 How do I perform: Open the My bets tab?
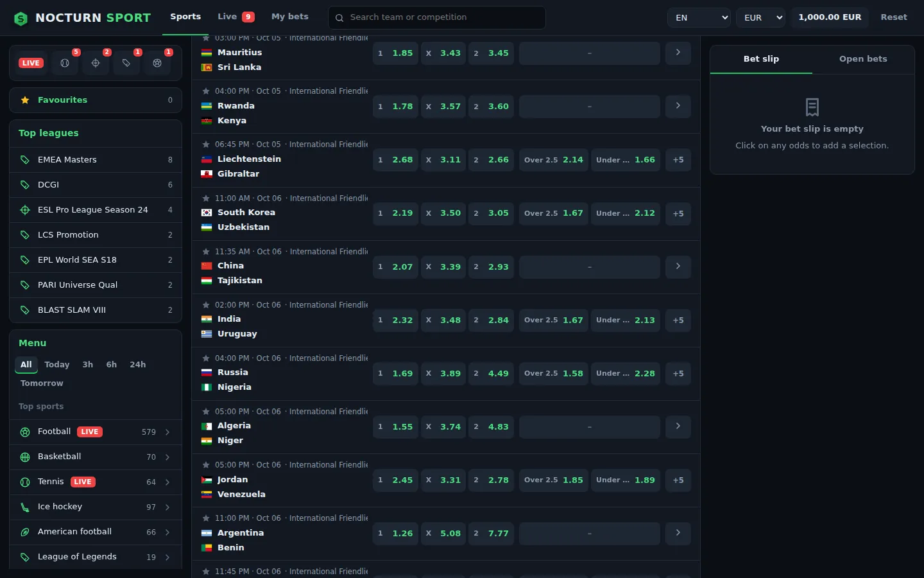[x=290, y=17]
